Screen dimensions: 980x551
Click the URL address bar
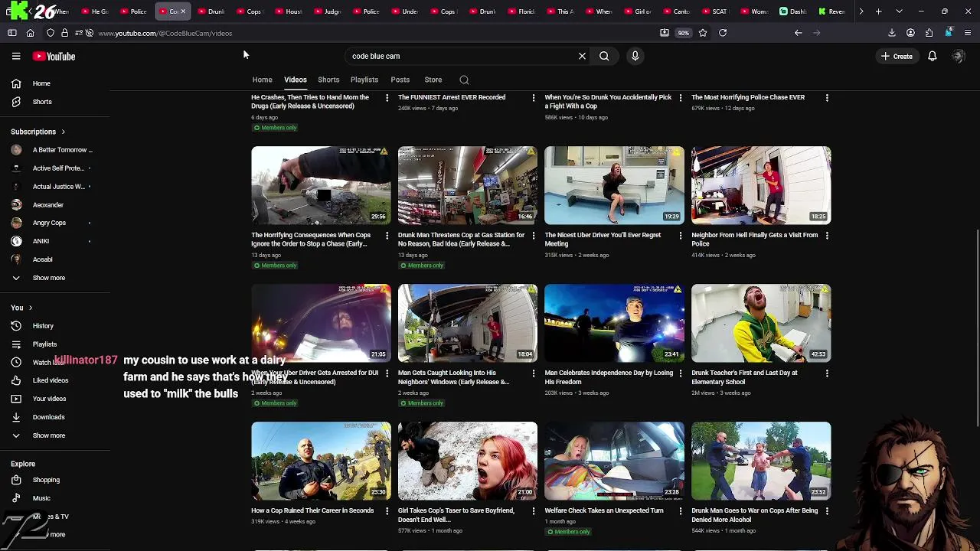[375, 33]
